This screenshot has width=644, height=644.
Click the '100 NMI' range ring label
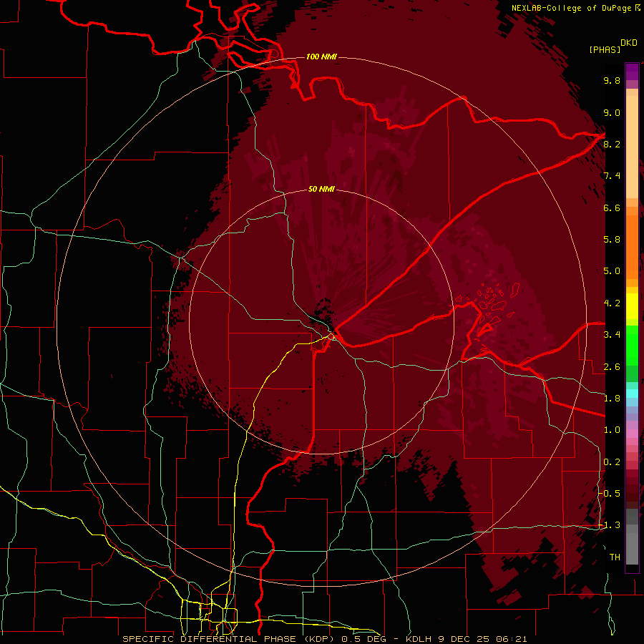point(321,57)
